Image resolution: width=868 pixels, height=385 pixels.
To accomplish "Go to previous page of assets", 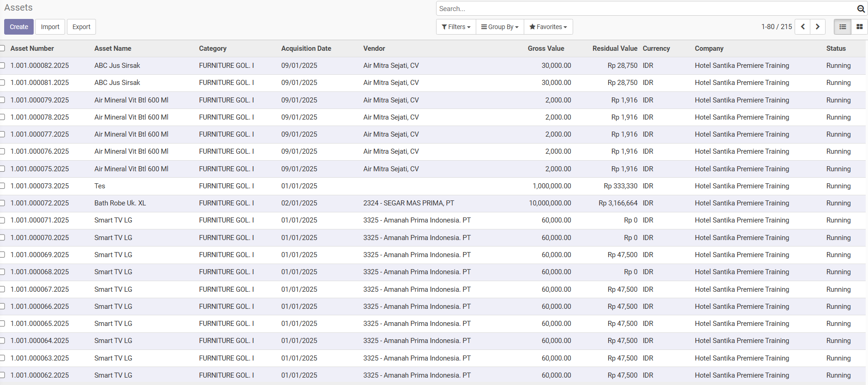I will pyautogui.click(x=802, y=27).
